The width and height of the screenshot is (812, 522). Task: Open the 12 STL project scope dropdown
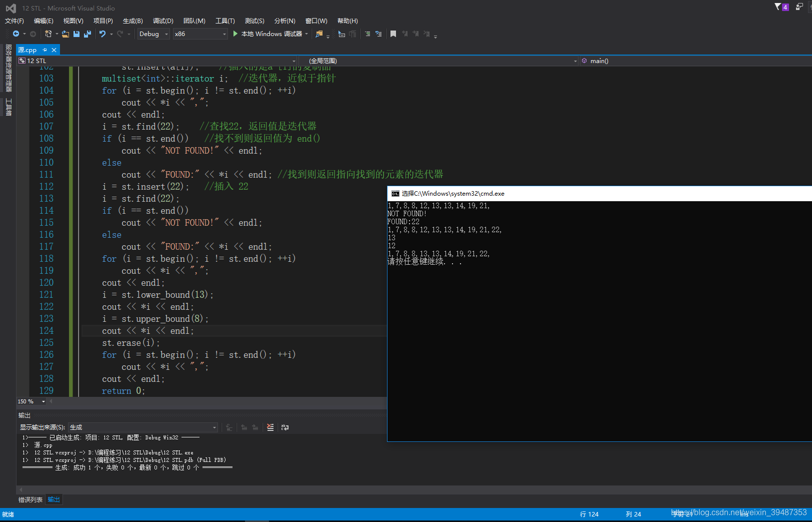pos(157,61)
